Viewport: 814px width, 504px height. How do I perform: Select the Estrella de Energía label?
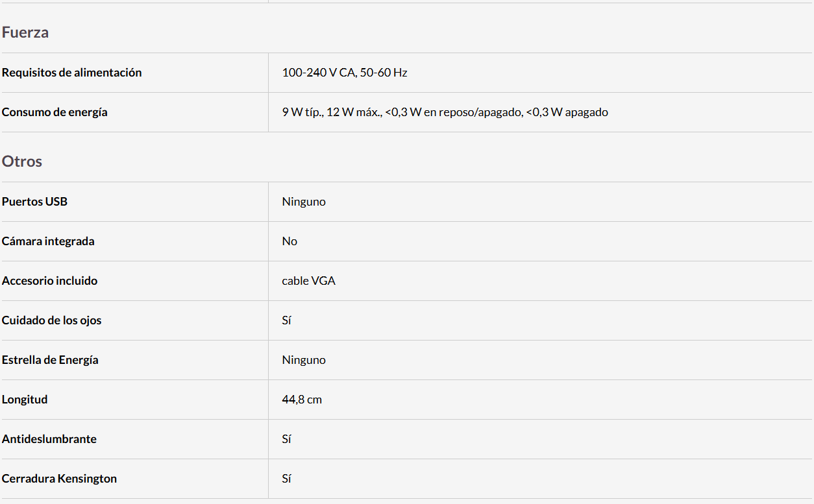tap(50, 360)
